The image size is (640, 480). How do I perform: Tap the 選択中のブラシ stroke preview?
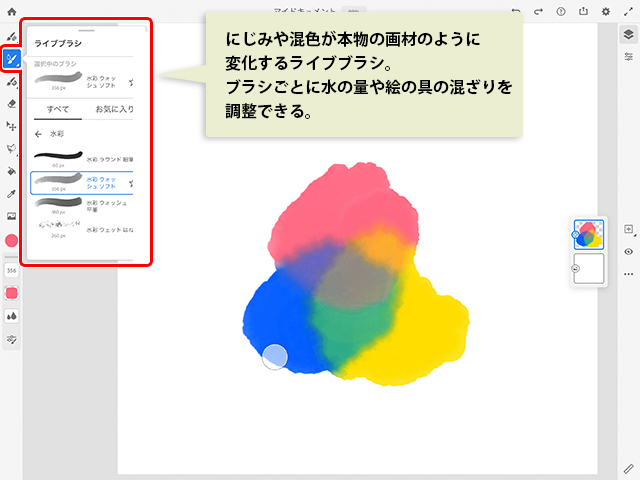(x=58, y=78)
